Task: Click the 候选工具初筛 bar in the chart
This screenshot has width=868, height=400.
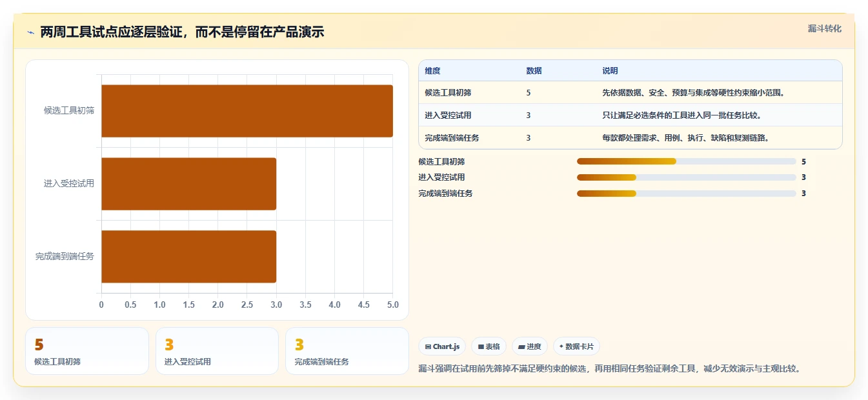Action: coord(247,111)
